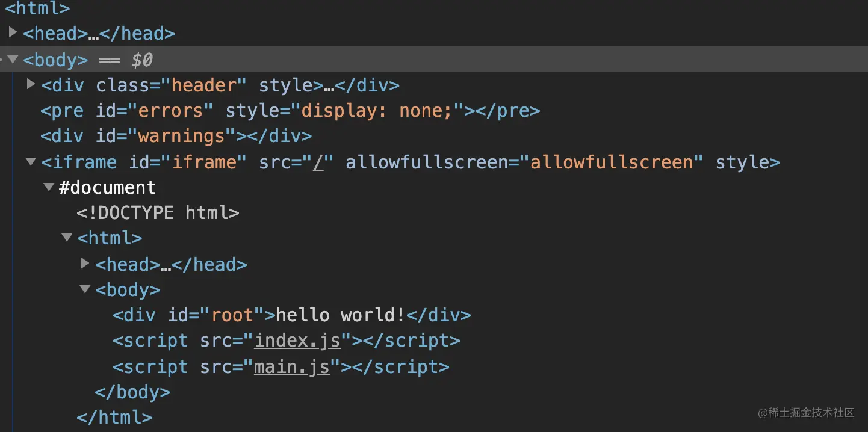
Task: Click the "allowfullscreen" attribute value
Action: (612, 162)
